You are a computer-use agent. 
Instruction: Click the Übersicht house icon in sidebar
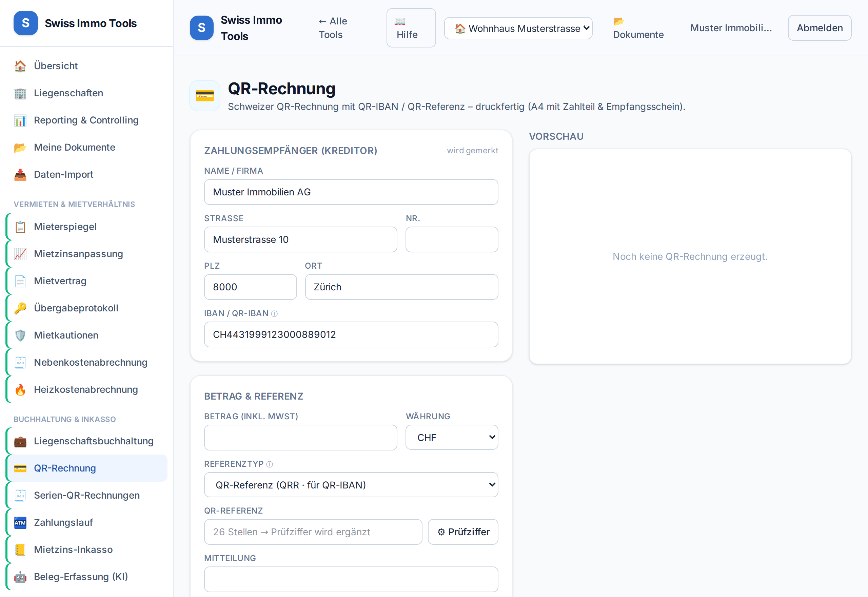20,66
